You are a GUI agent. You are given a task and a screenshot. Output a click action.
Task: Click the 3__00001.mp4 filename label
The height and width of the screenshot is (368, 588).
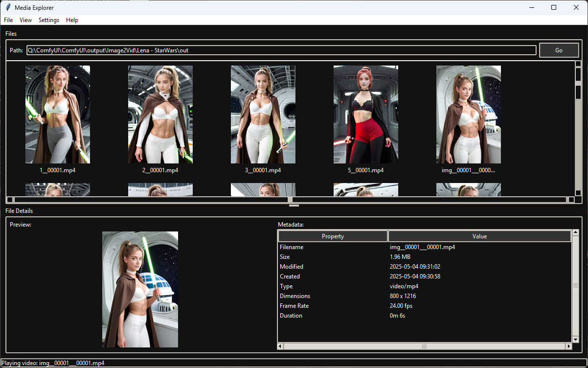(x=263, y=170)
